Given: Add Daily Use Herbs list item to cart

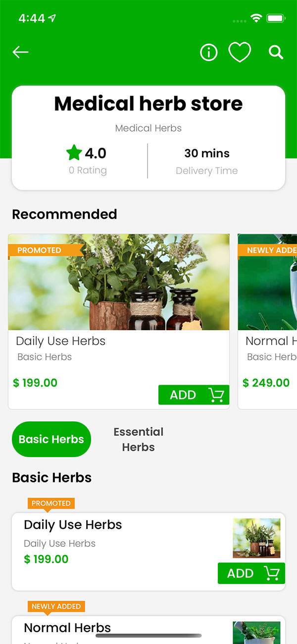Looking at the screenshot, I should [x=251, y=573].
